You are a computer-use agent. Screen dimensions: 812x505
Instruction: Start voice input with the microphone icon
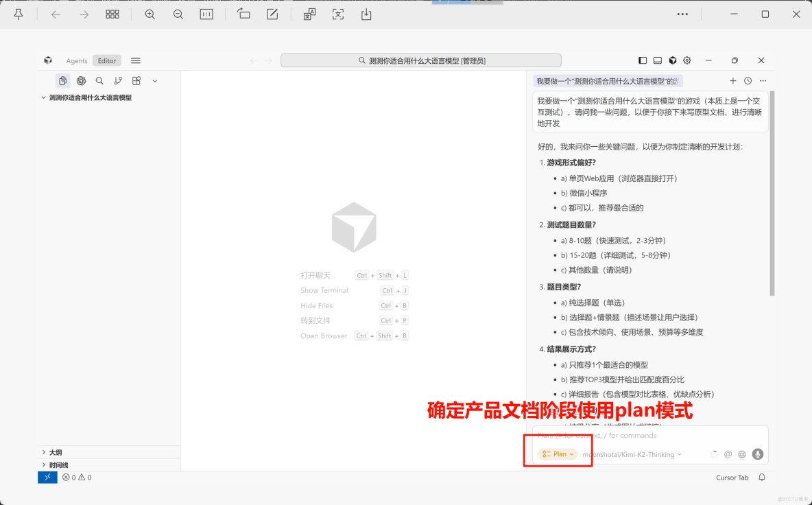tap(757, 454)
